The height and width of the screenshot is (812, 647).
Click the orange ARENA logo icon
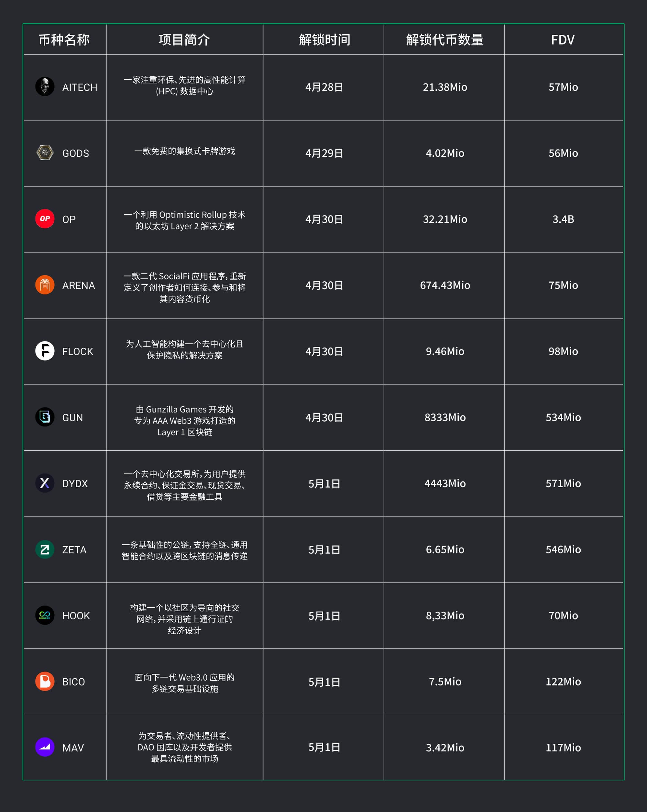45,285
